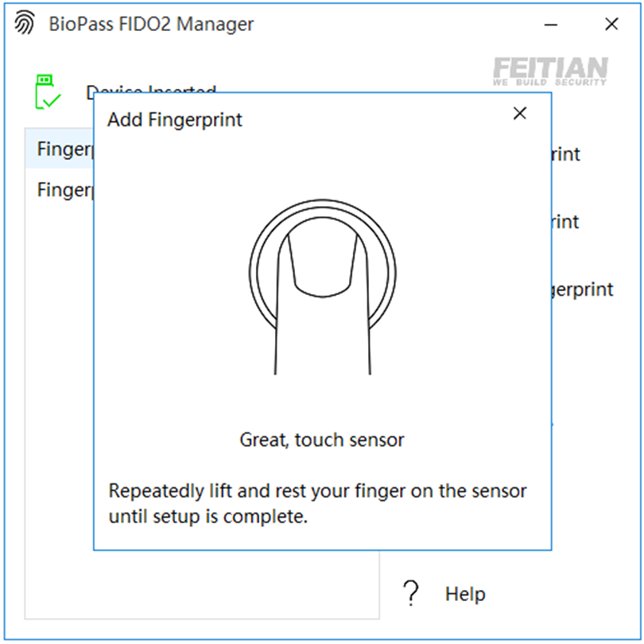This screenshot has height=644, width=644.
Task: Click the green USB device inserted icon
Action: tap(47, 91)
